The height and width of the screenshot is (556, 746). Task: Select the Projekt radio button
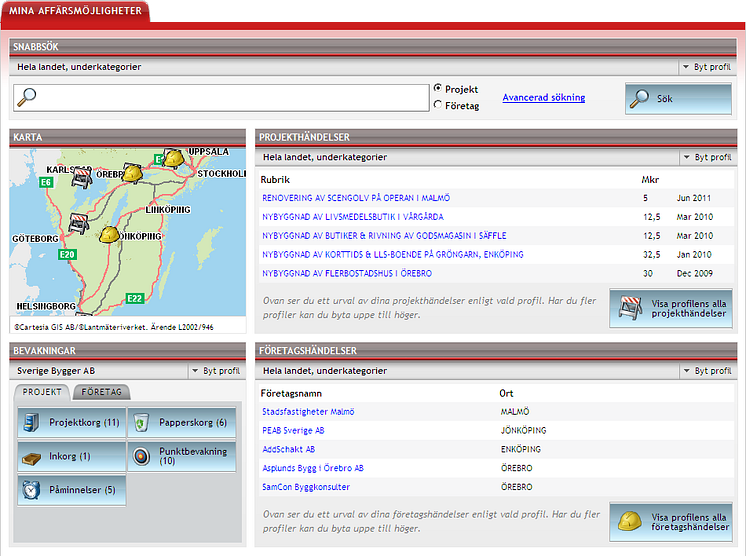click(x=438, y=89)
